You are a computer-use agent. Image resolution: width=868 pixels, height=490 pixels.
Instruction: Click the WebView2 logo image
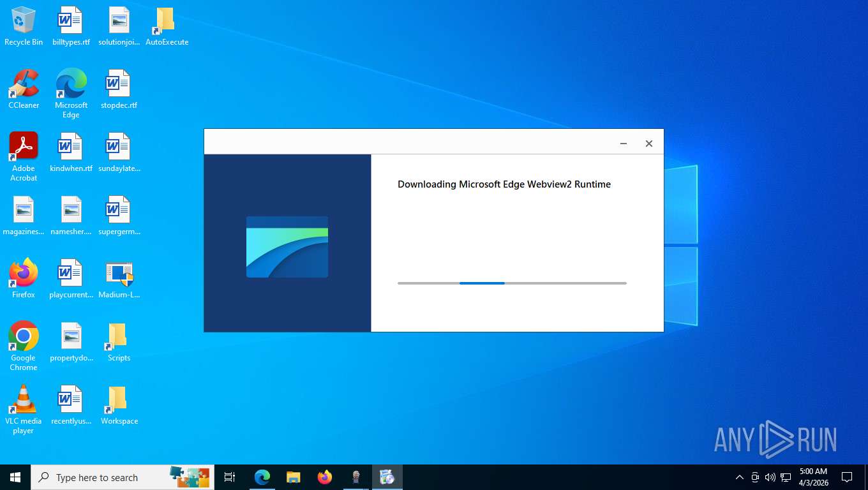[287, 247]
